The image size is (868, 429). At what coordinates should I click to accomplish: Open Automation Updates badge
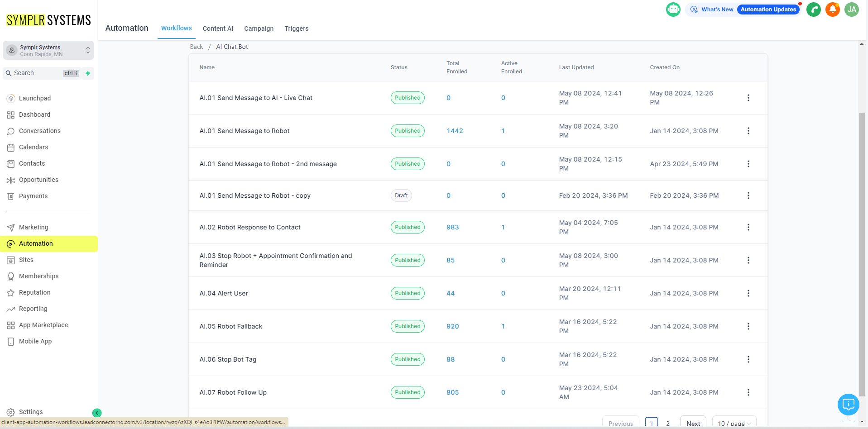768,10
